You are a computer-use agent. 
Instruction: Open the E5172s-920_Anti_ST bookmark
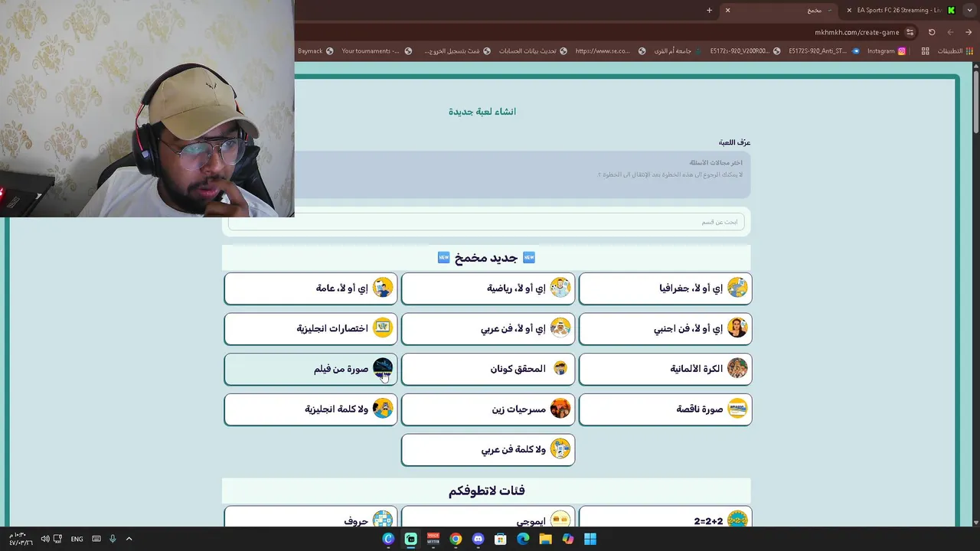pyautogui.click(x=824, y=51)
